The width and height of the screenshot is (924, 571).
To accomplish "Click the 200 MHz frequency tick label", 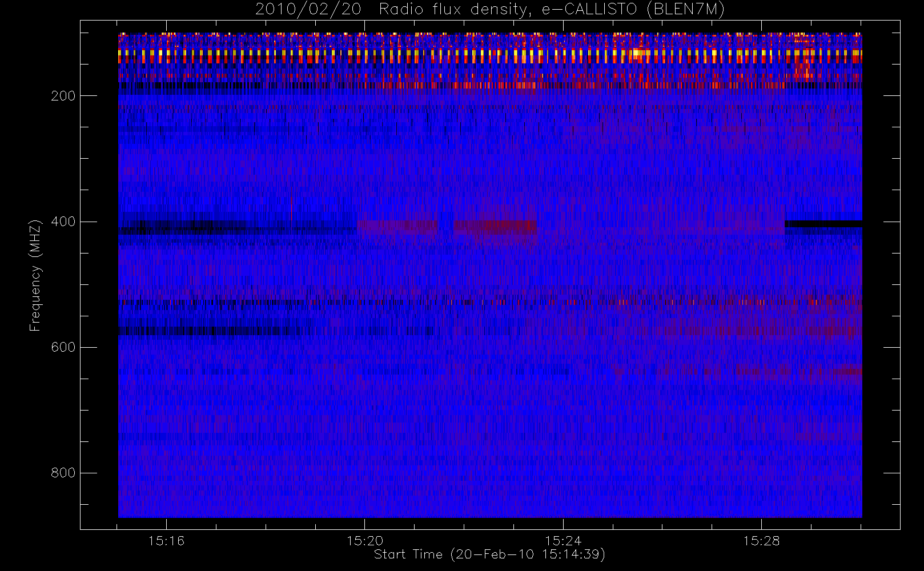I will (x=63, y=96).
